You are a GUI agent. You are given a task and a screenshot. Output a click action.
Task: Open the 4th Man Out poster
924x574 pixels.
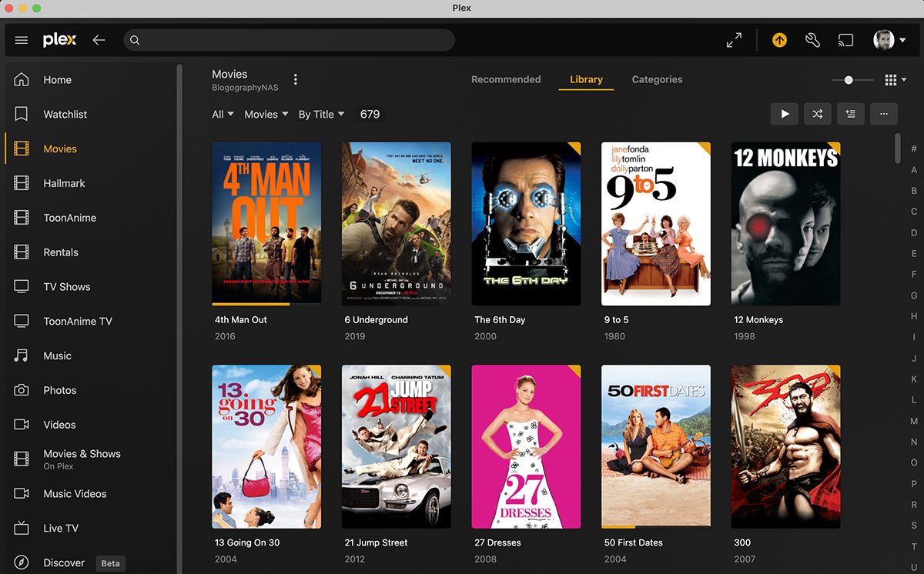click(266, 223)
